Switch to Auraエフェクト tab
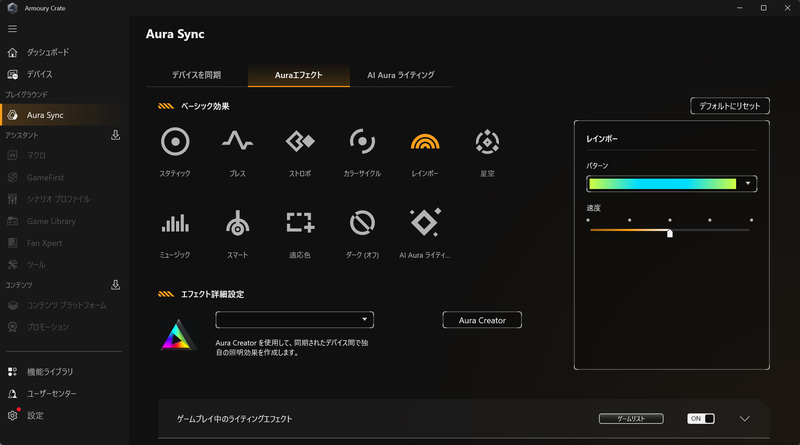The image size is (800, 445). (x=298, y=75)
